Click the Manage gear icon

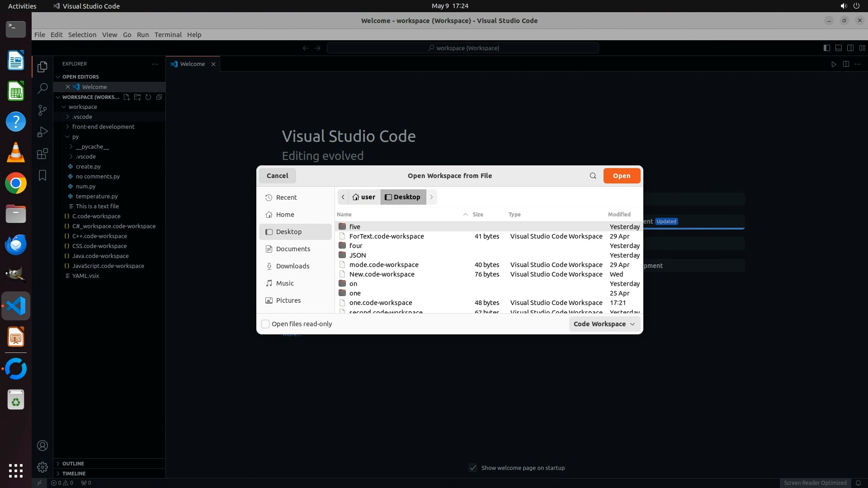(42, 467)
